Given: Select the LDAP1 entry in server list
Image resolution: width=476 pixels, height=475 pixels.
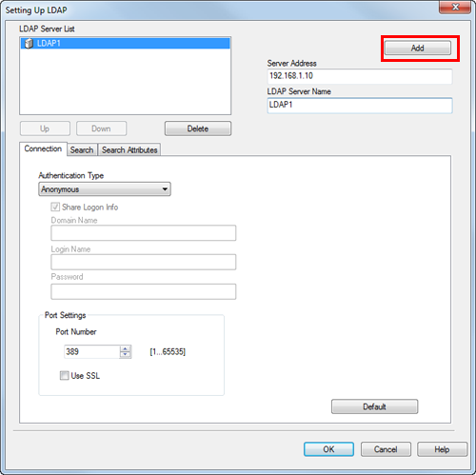Looking at the screenshot, I should (125, 44).
